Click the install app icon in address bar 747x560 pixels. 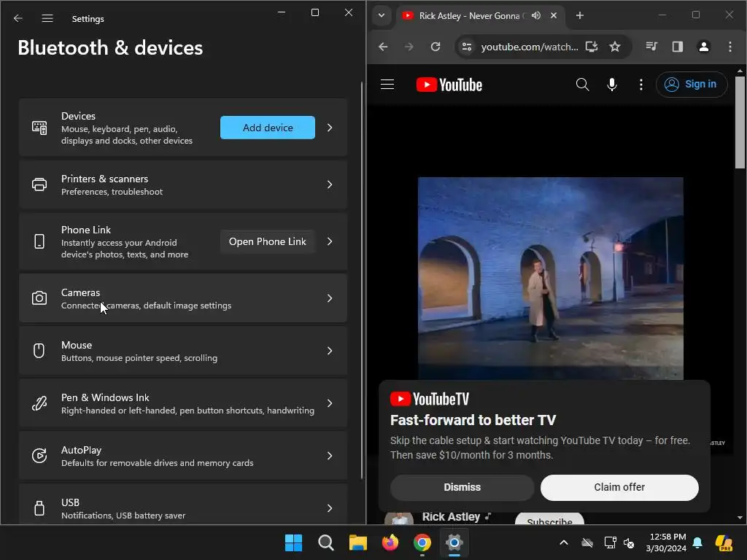[592, 47]
